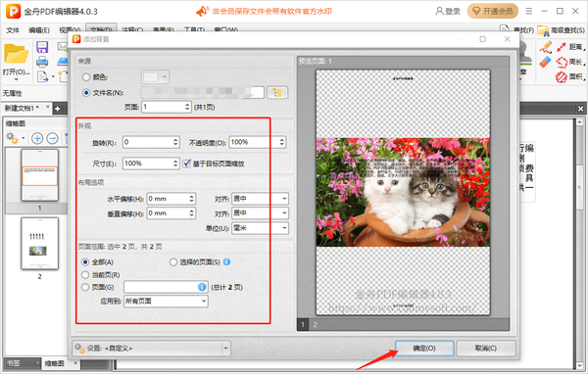Switch to the Thumbnails (缩略图) bottom tab
The image size is (588, 374).
coord(55,363)
